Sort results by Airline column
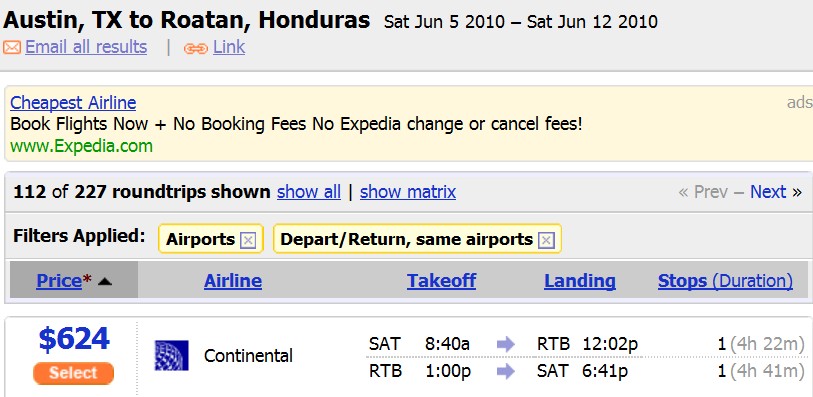 coord(233,281)
